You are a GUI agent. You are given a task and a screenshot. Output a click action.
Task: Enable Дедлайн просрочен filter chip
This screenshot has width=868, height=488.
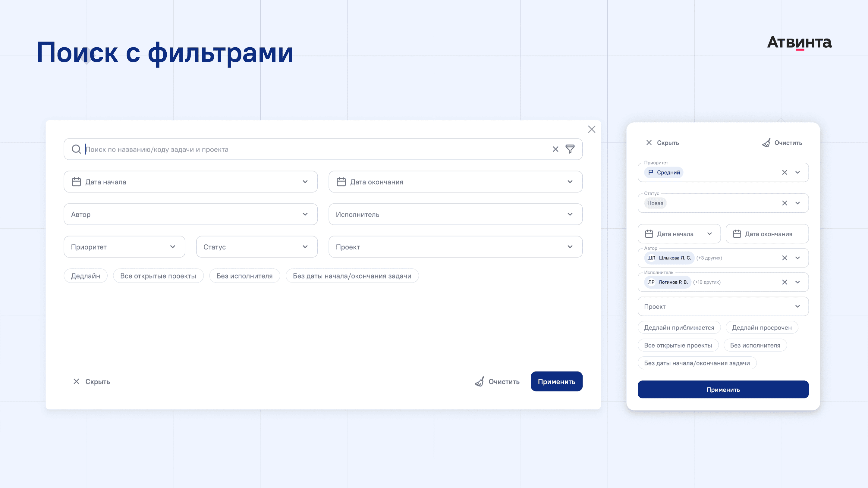762,328
